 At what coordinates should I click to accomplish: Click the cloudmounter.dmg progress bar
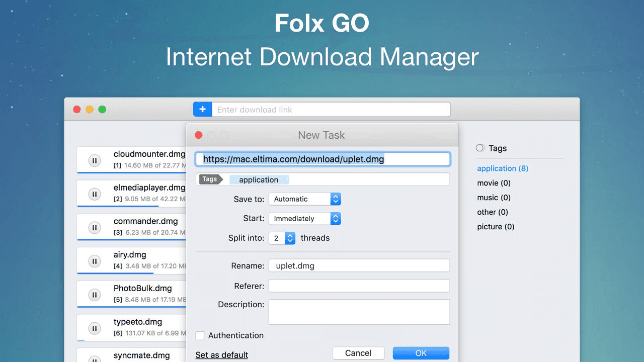(x=131, y=172)
